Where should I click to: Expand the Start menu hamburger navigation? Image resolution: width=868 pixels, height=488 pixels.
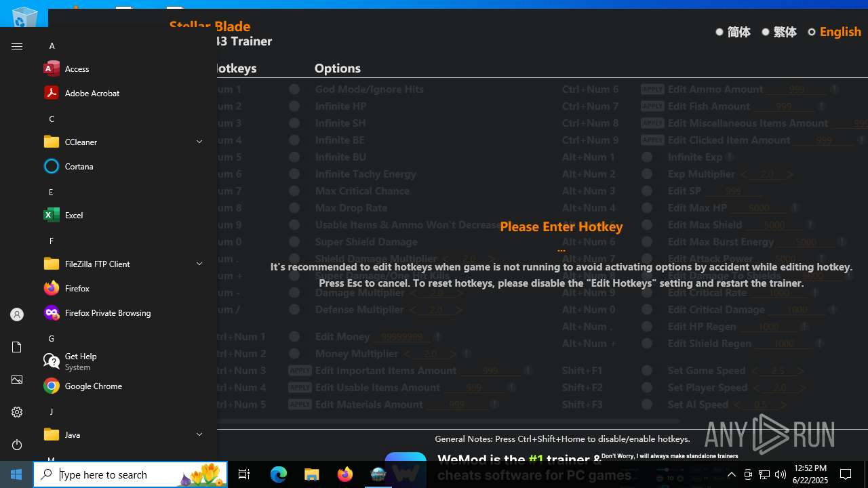(17, 46)
